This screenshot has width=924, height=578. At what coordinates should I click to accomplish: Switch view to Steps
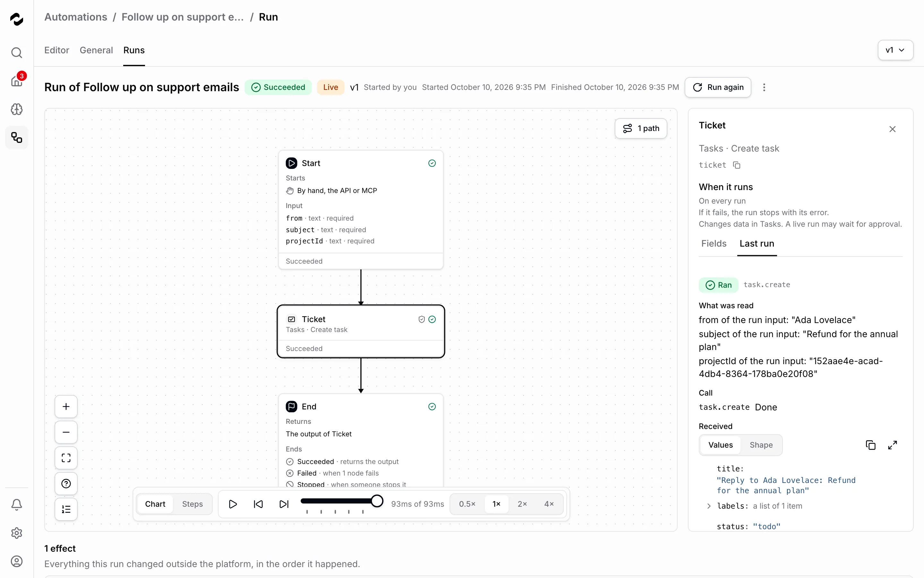193,504
